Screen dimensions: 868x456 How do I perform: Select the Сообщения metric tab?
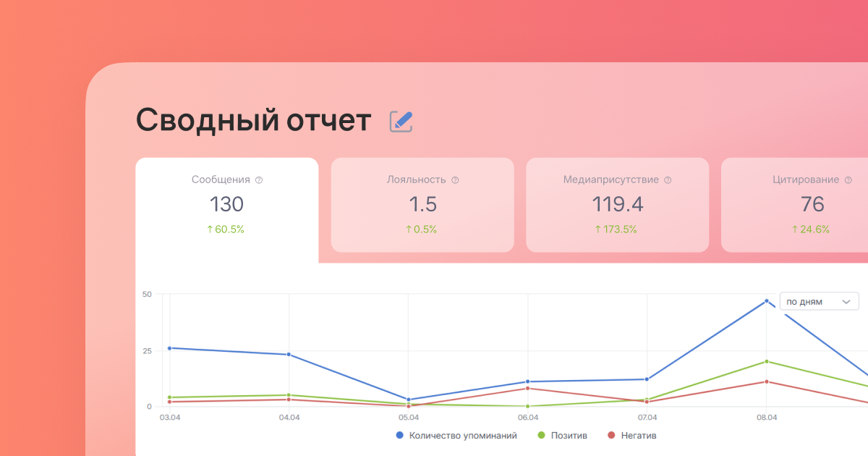[x=227, y=210]
